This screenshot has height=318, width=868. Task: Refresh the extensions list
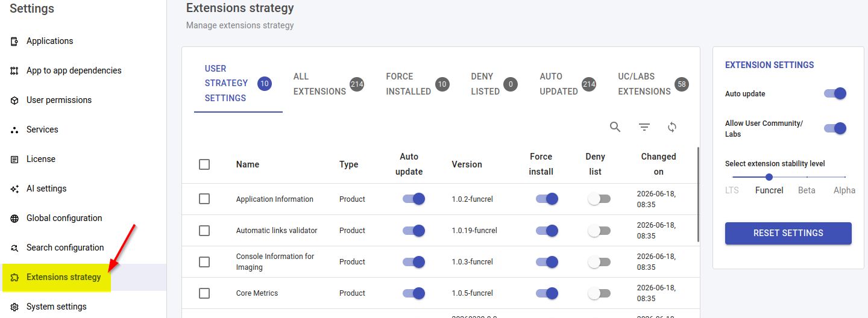(x=672, y=127)
